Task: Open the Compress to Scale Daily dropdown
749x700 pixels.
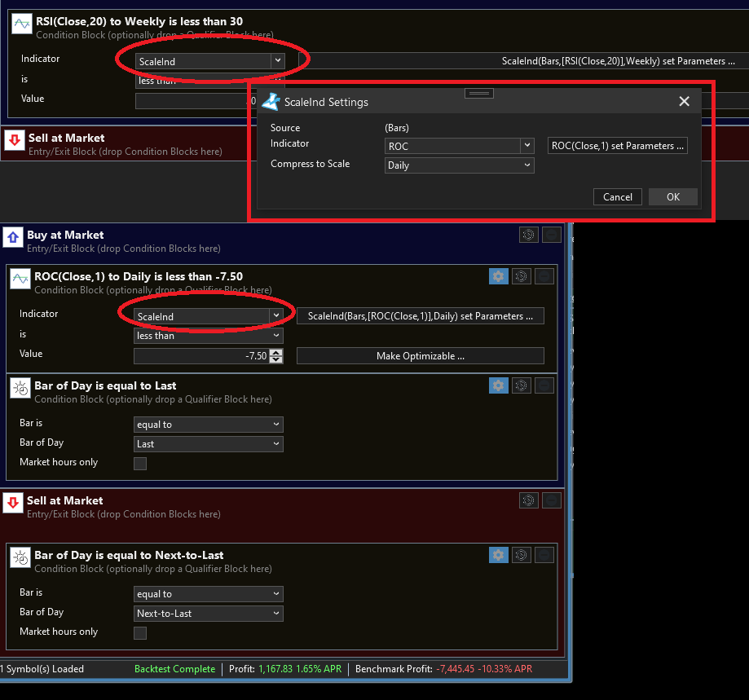Action: pyautogui.click(x=460, y=165)
